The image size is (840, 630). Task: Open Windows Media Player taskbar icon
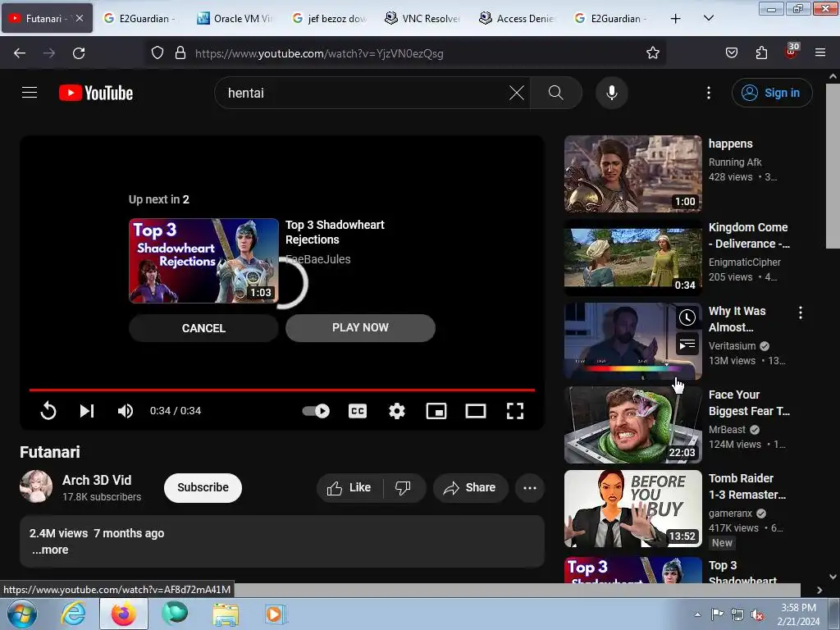(276, 614)
